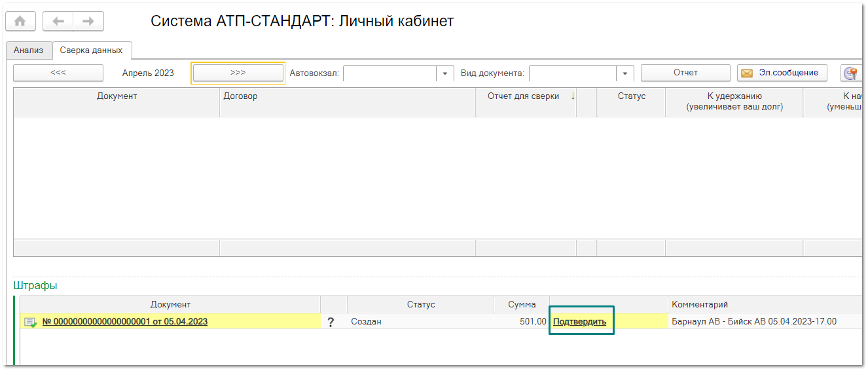Click the Home icon button
Viewport: 868px width, 371px height.
20,21
